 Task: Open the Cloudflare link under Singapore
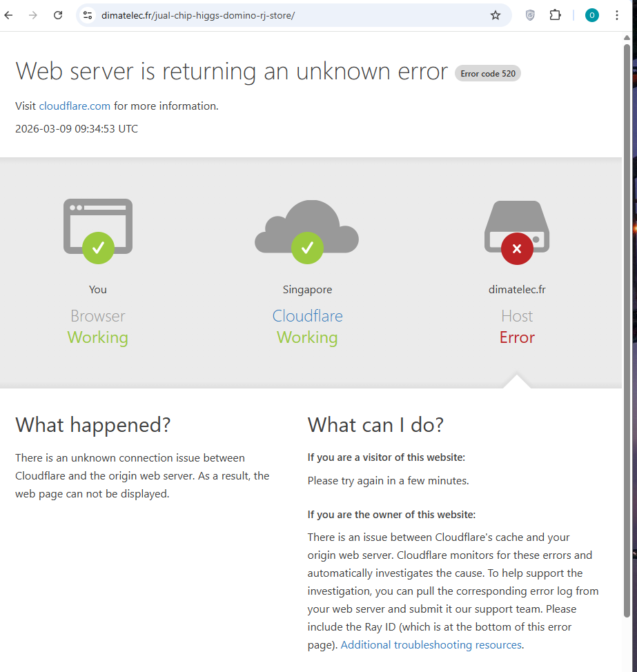coord(307,316)
